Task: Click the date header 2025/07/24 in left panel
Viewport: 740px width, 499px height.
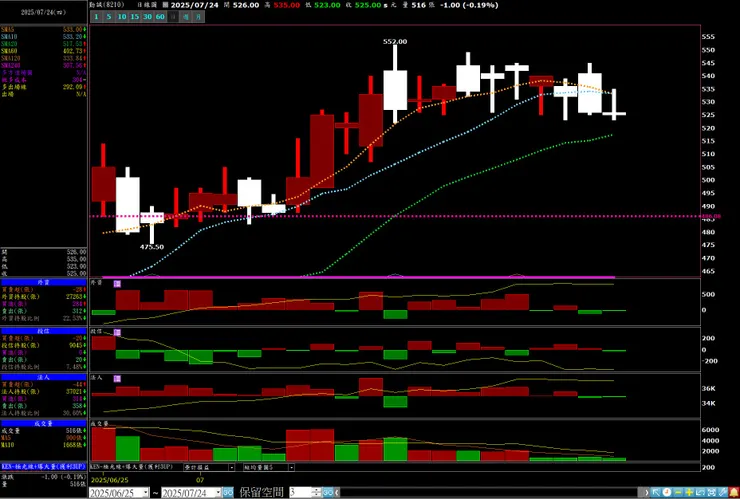Action: [43, 13]
